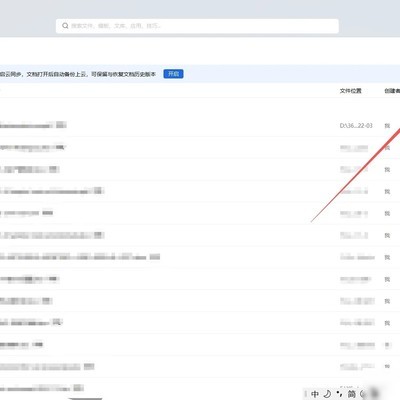
Task: Click the 文件位置 column header
Action: [x=350, y=91]
